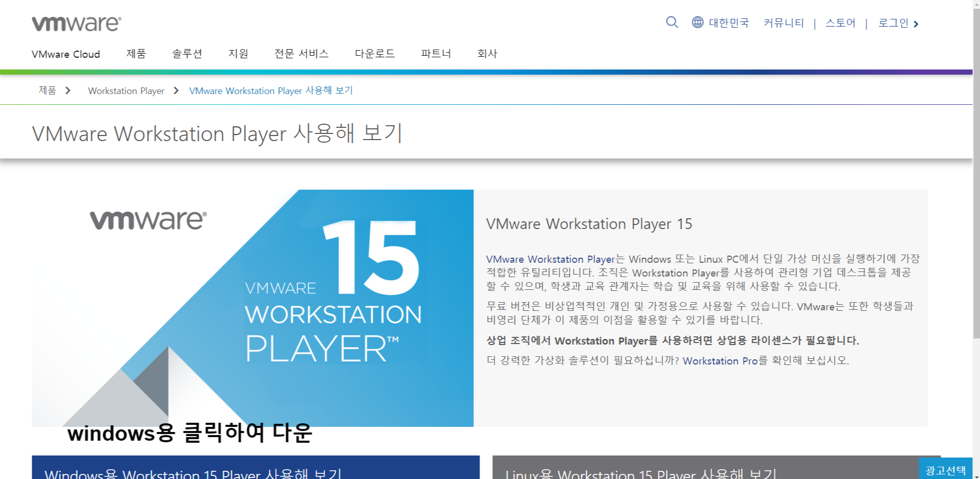
Task: Click the globe region icon
Action: click(x=697, y=22)
